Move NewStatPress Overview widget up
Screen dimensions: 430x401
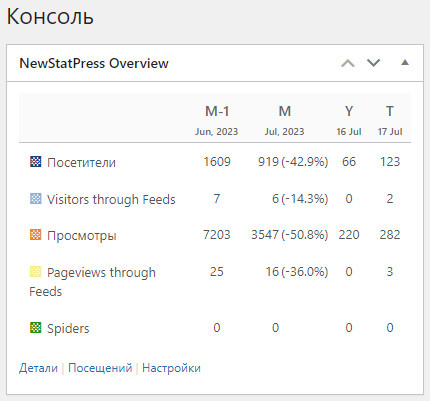point(348,63)
